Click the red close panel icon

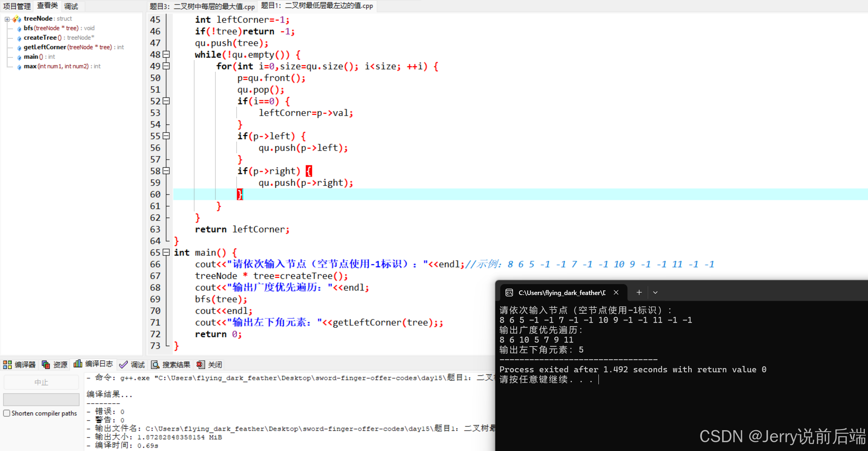201,365
